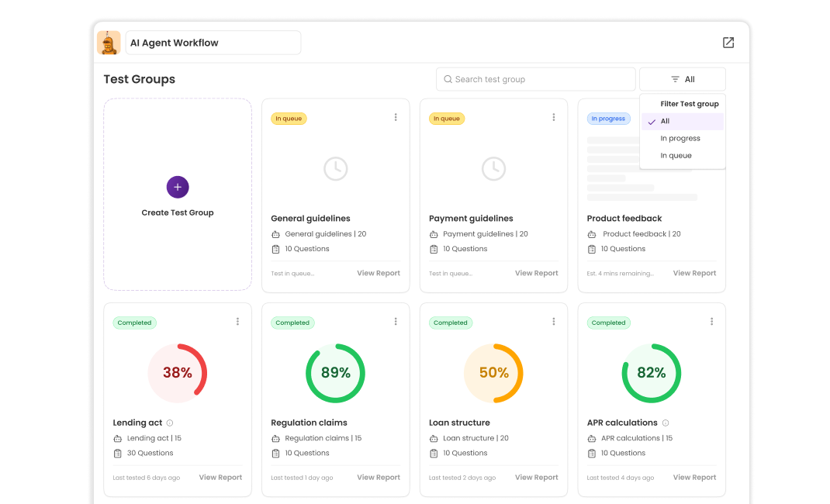This screenshot has width=830, height=504.
Task: View Report for General guidelines
Action: click(379, 274)
